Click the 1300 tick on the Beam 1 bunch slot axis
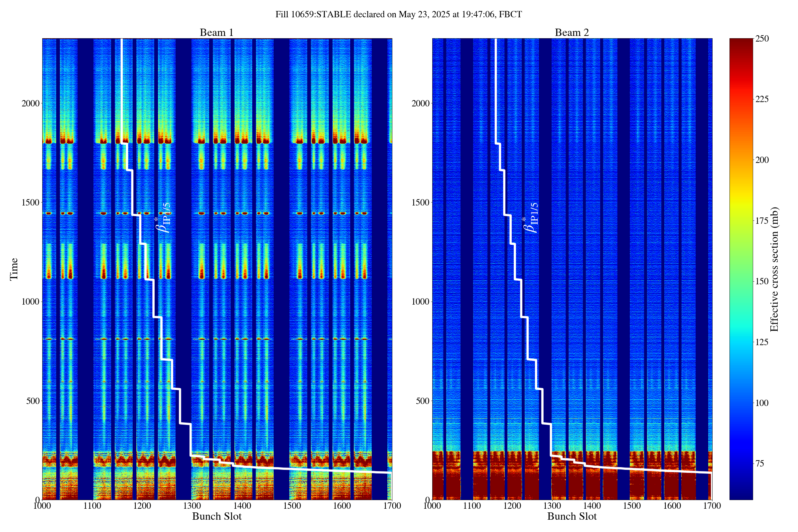This screenshot has width=798, height=532. pos(192,506)
